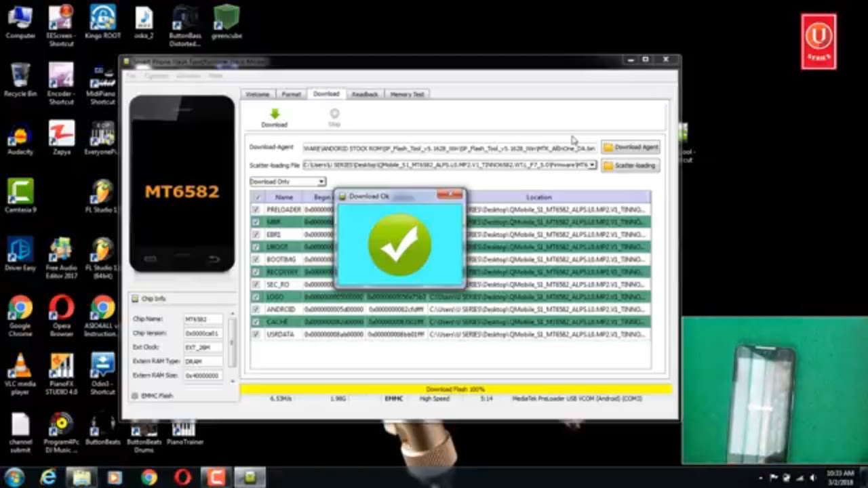
Task: Close the Download Ok dialog
Action: click(450, 195)
